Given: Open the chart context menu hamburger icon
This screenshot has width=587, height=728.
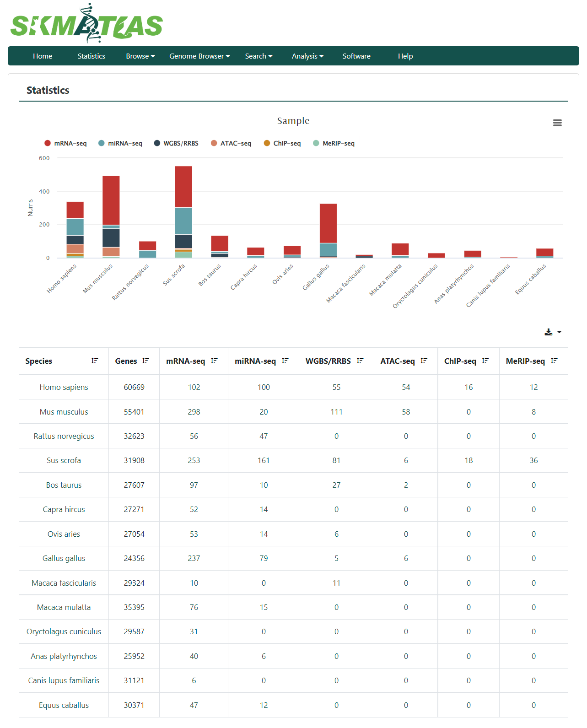Looking at the screenshot, I should tap(557, 123).
